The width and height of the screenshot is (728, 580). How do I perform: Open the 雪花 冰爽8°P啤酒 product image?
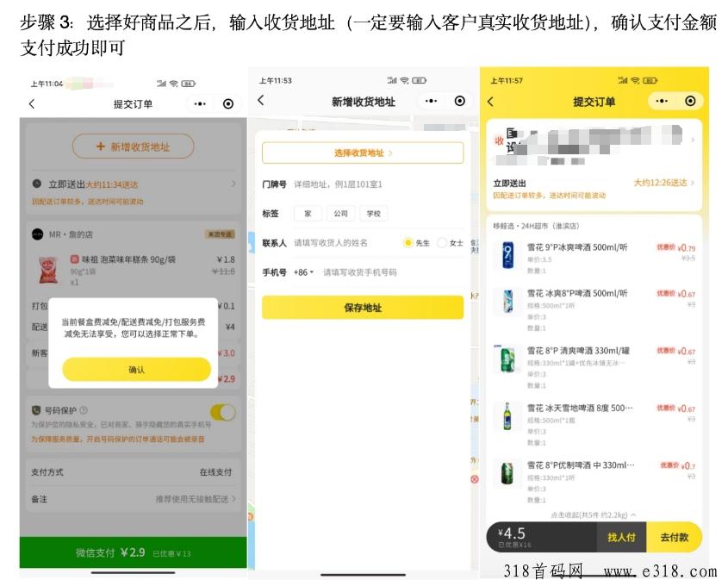[508, 301]
